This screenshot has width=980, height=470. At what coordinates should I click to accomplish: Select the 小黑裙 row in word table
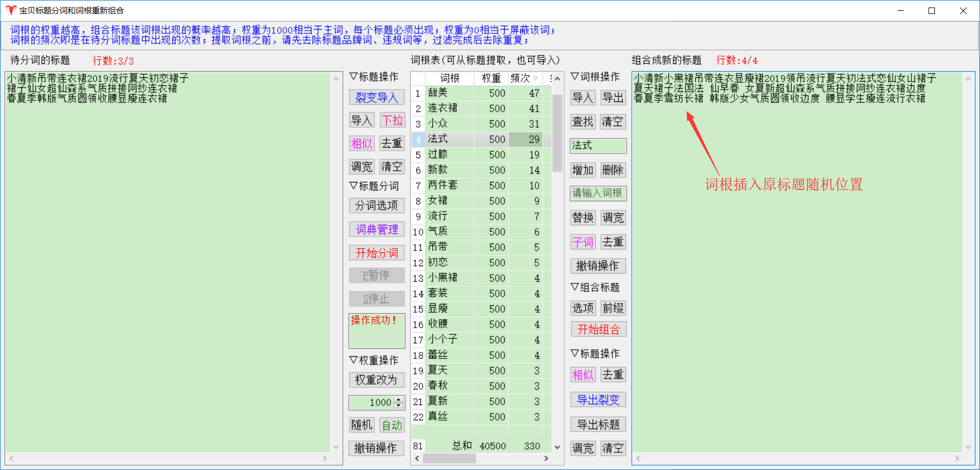[443, 278]
